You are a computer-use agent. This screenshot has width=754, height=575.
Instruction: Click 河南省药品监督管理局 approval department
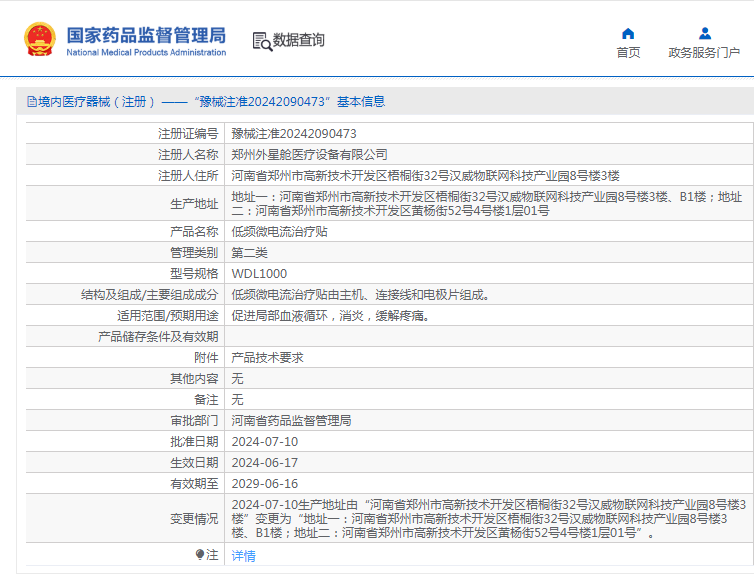[291, 421]
